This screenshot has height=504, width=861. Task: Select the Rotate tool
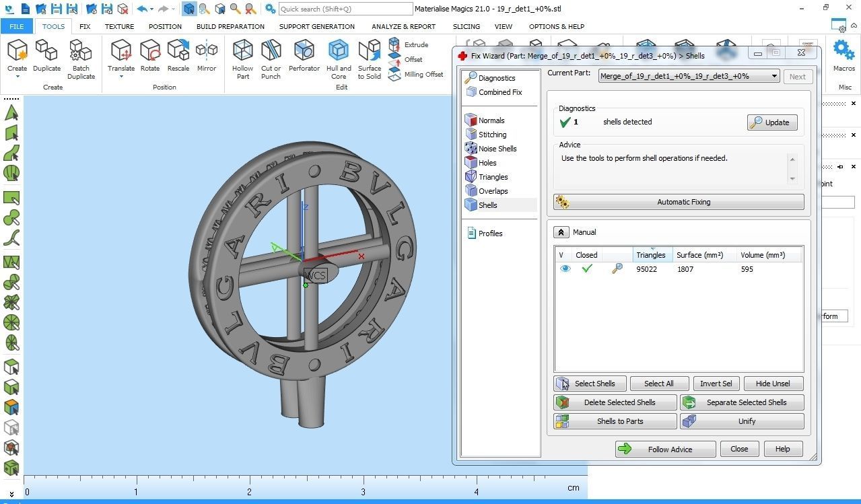[150, 55]
